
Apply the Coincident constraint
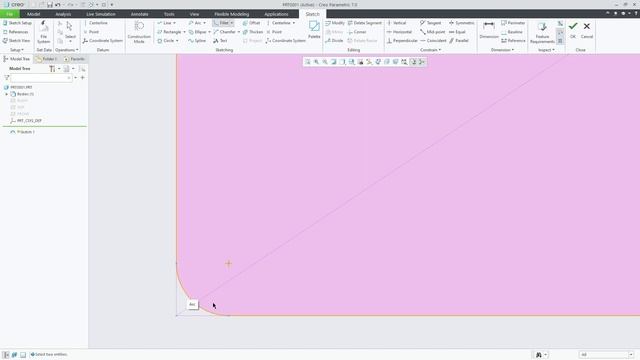coord(433,41)
